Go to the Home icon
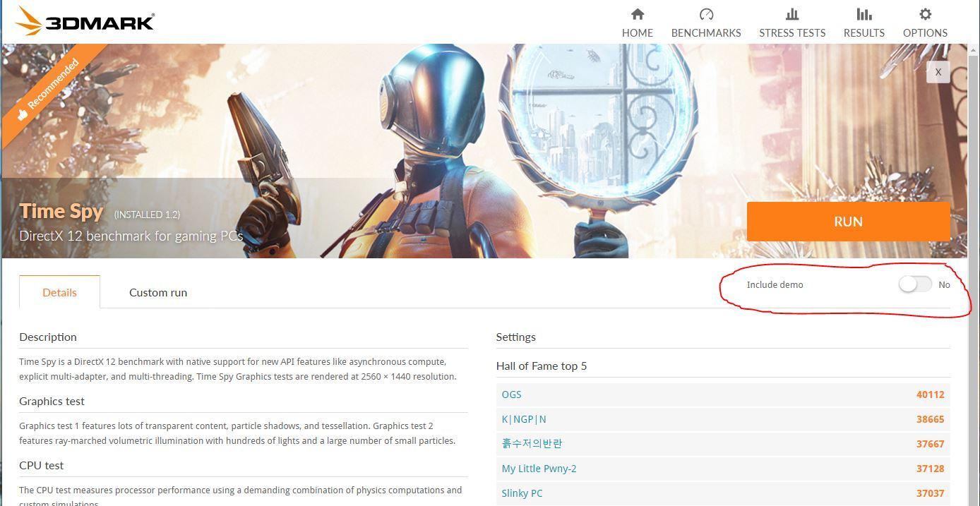 pyautogui.click(x=638, y=14)
